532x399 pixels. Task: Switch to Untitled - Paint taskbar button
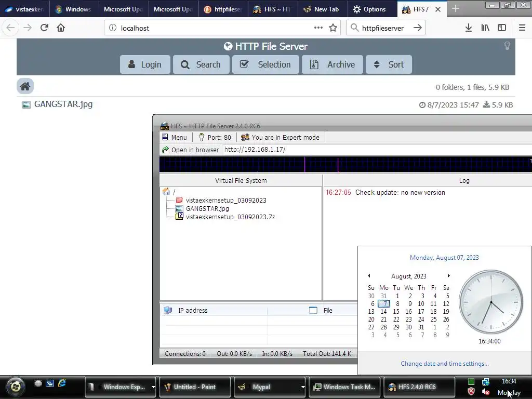[x=195, y=387]
